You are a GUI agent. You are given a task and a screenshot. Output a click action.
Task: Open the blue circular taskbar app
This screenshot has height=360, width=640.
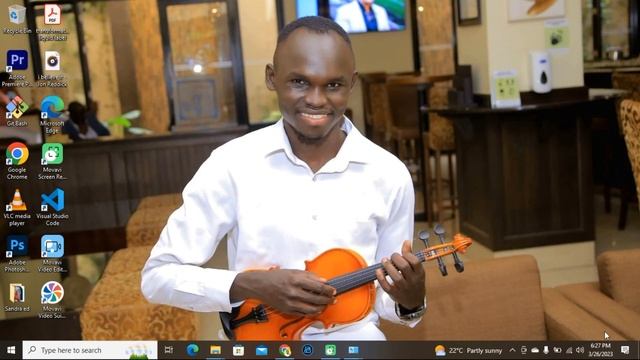coord(308,350)
